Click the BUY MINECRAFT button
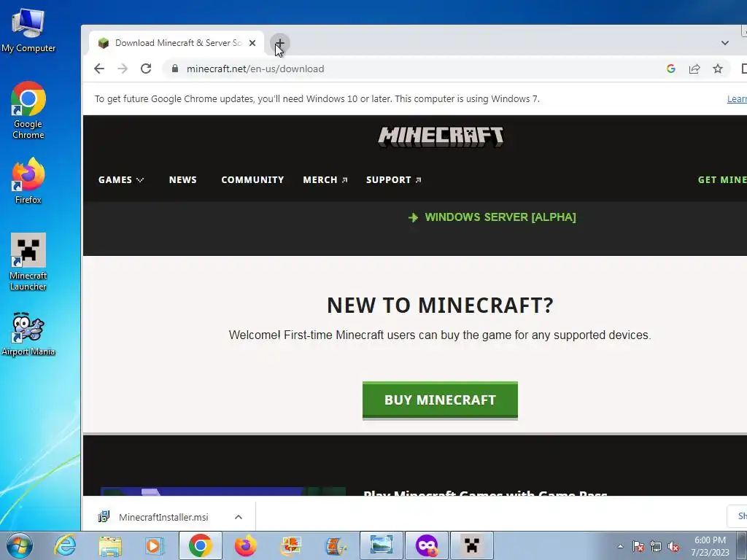The height and width of the screenshot is (560, 747). point(440,400)
